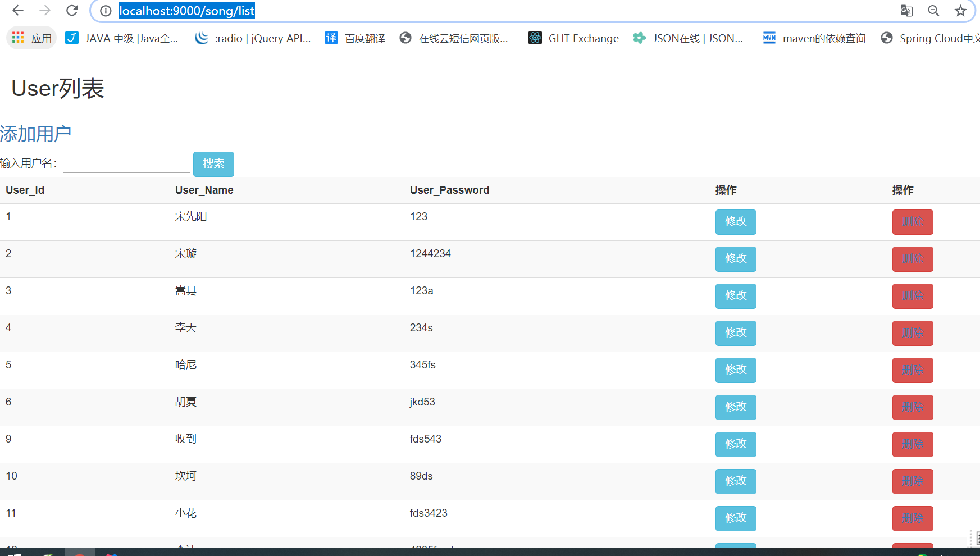This screenshot has height=556, width=980.
Task: Select the password cell 345fs
Action: (423, 364)
